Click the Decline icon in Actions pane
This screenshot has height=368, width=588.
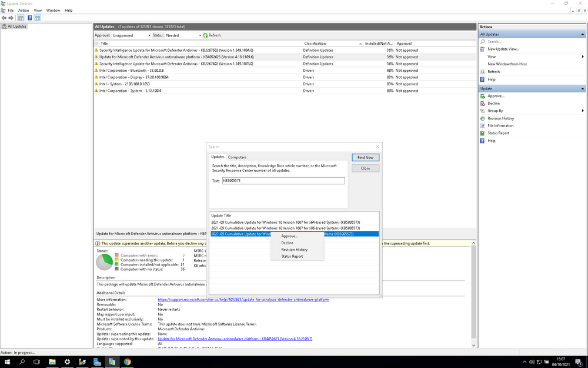coord(483,103)
